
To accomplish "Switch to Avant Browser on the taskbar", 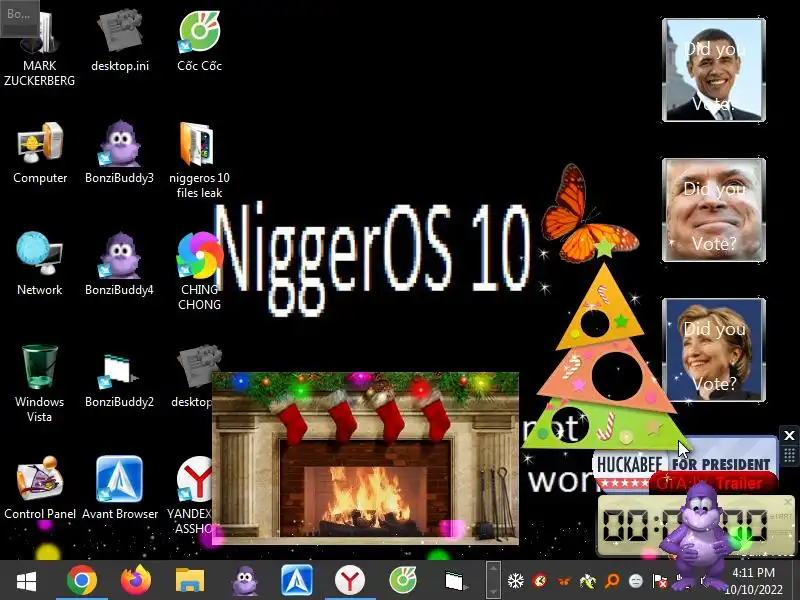I will 297,581.
